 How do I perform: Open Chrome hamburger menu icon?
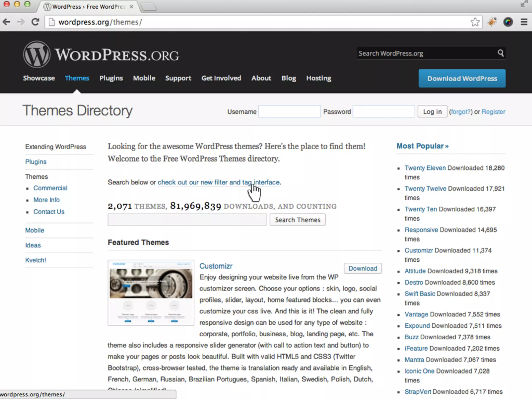524,22
